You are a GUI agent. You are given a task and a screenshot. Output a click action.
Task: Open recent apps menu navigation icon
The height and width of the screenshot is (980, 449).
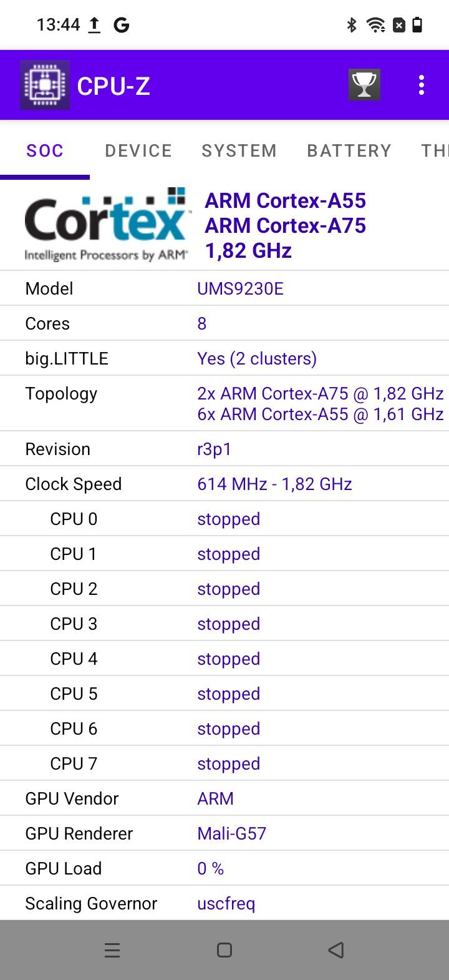[112, 950]
